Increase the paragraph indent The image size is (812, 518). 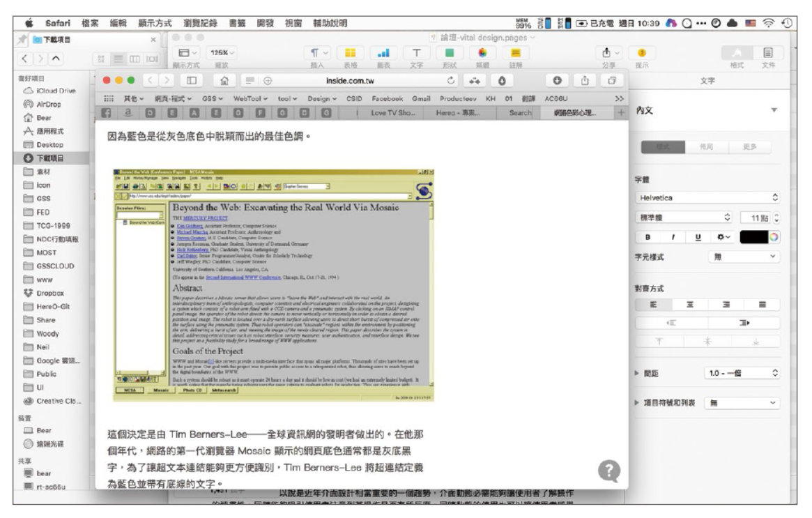pyautogui.click(x=744, y=323)
